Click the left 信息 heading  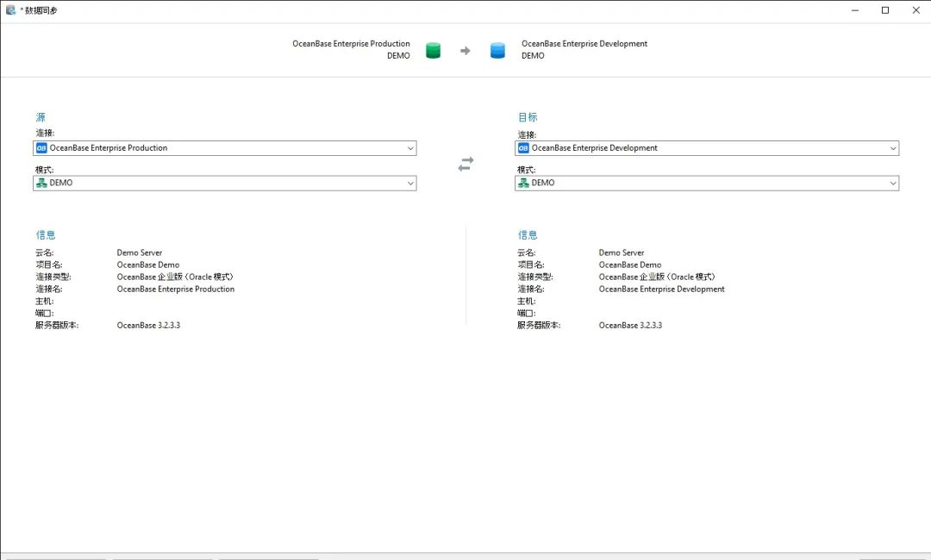(46, 235)
